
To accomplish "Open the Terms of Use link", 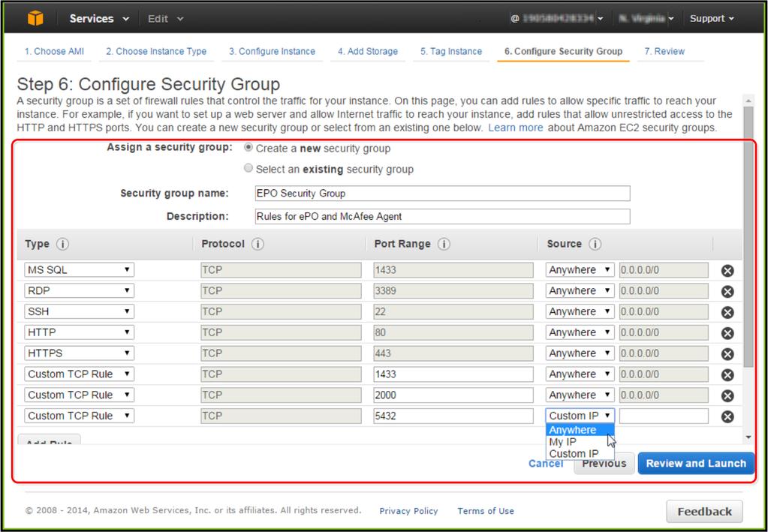I will (x=486, y=511).
